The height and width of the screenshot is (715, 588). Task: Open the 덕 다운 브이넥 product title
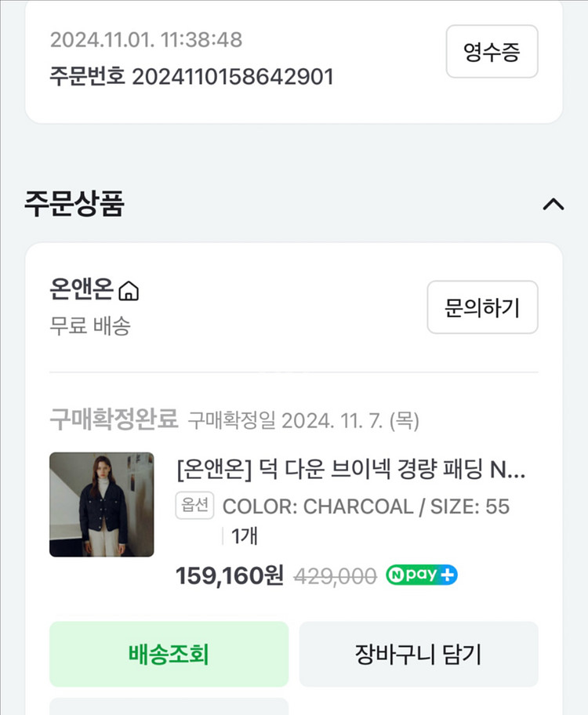coord(351,470)
